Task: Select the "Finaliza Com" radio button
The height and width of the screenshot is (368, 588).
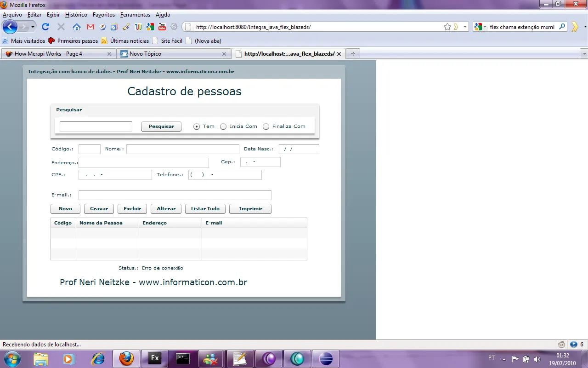Action: click(x=266, y=126)
